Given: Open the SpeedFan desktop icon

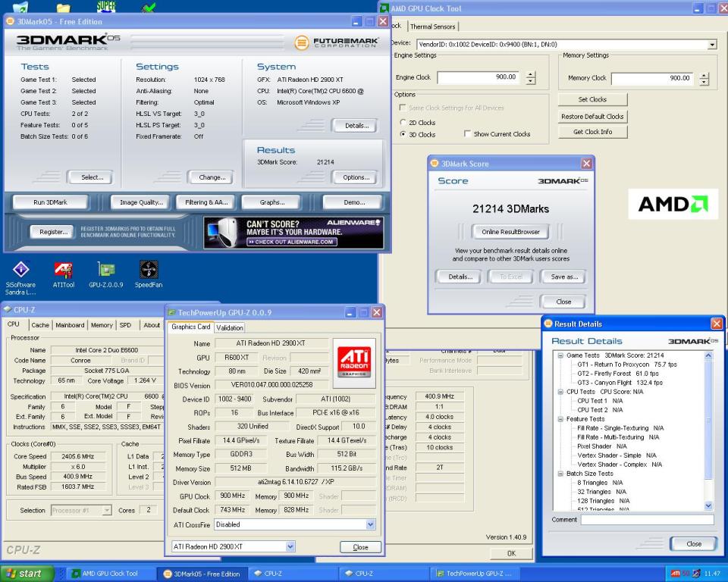Looking at the screenshot, I should coord(149,275).
